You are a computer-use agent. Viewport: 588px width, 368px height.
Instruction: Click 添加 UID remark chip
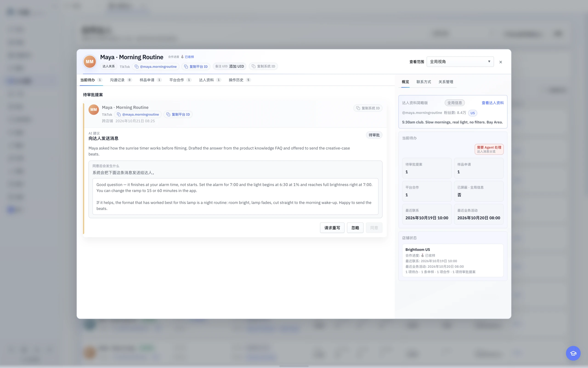[230, 66]
